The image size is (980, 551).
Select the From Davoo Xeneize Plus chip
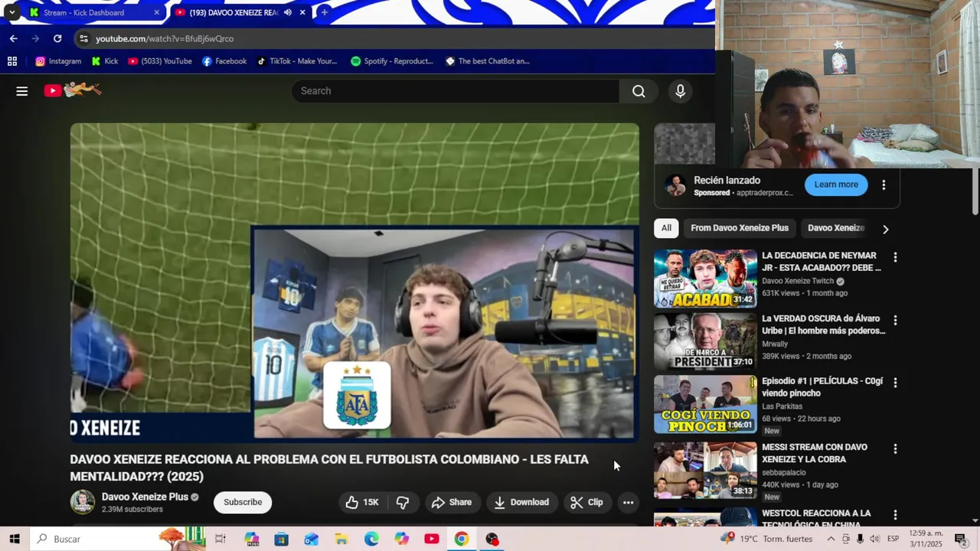740,228
